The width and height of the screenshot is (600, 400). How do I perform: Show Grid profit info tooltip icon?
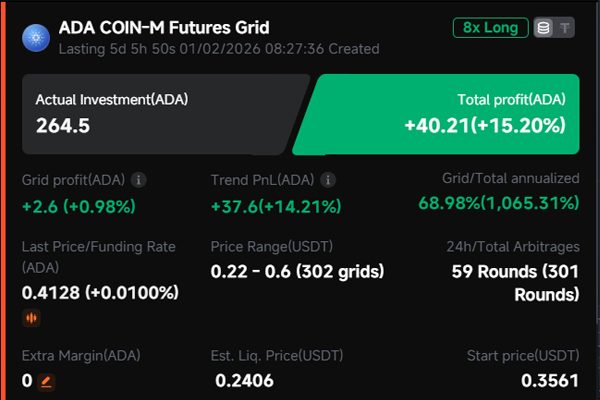[x=139, y=180]
